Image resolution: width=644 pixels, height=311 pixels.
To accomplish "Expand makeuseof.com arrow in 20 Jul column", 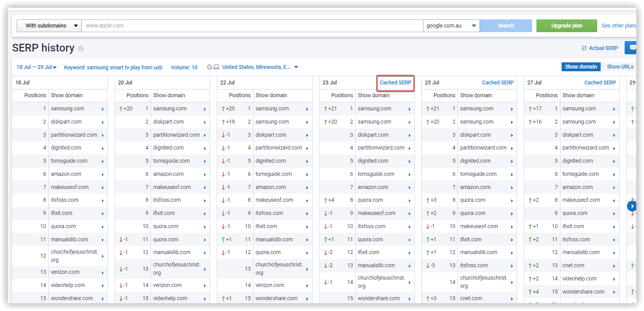I will point(205,188).
